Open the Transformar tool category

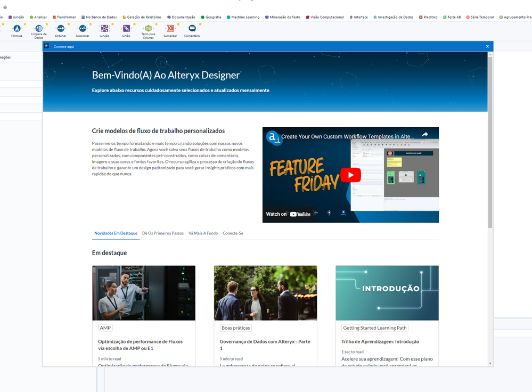click(64, 17)
